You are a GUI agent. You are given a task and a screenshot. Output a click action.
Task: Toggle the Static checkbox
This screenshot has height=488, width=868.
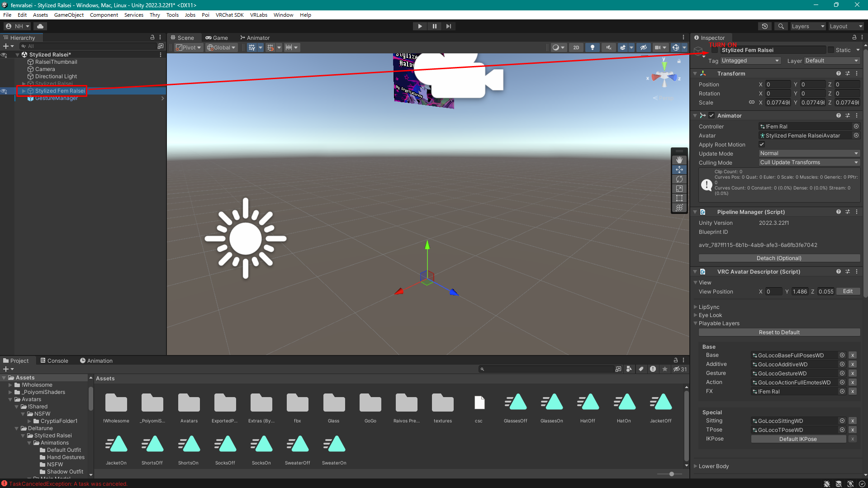coord(830,50)
